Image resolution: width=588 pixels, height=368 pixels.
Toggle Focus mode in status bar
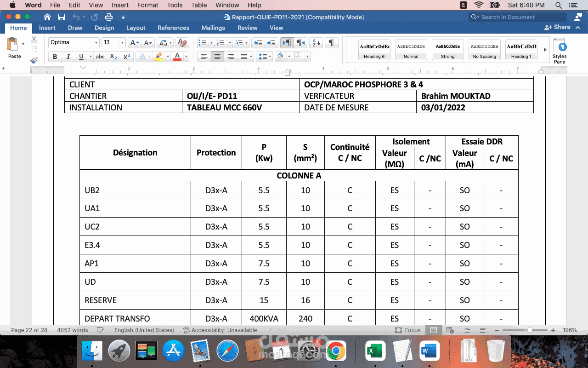408,330
